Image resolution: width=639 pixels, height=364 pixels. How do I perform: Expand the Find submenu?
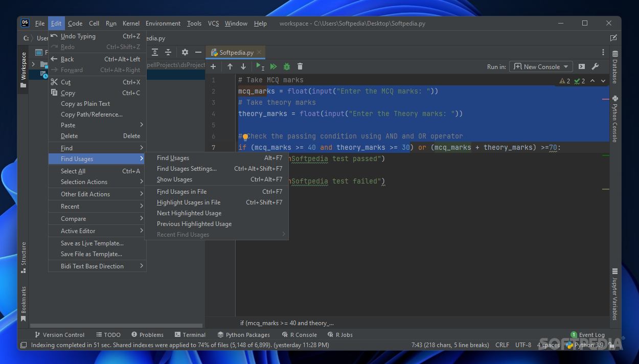coord(97,148)
